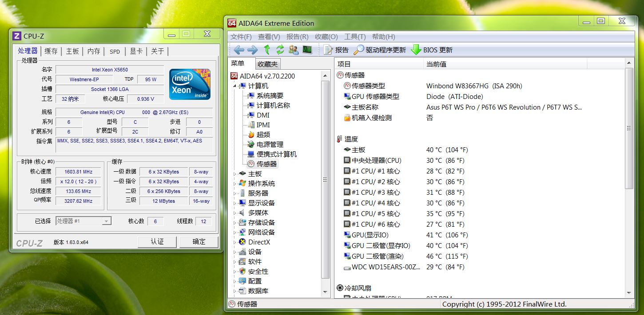Select 电源管理 tree item
The height and width of the screenshot is (315, 644).
click(270, 144)
